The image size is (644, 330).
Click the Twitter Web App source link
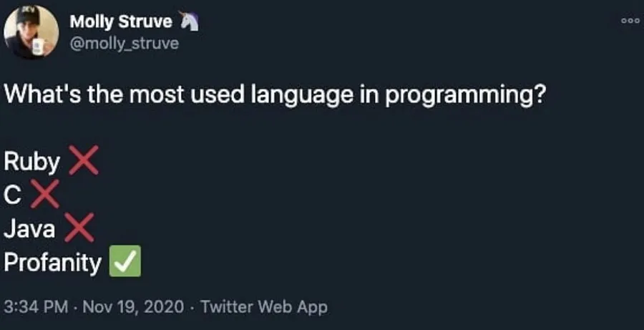point(263,307)
